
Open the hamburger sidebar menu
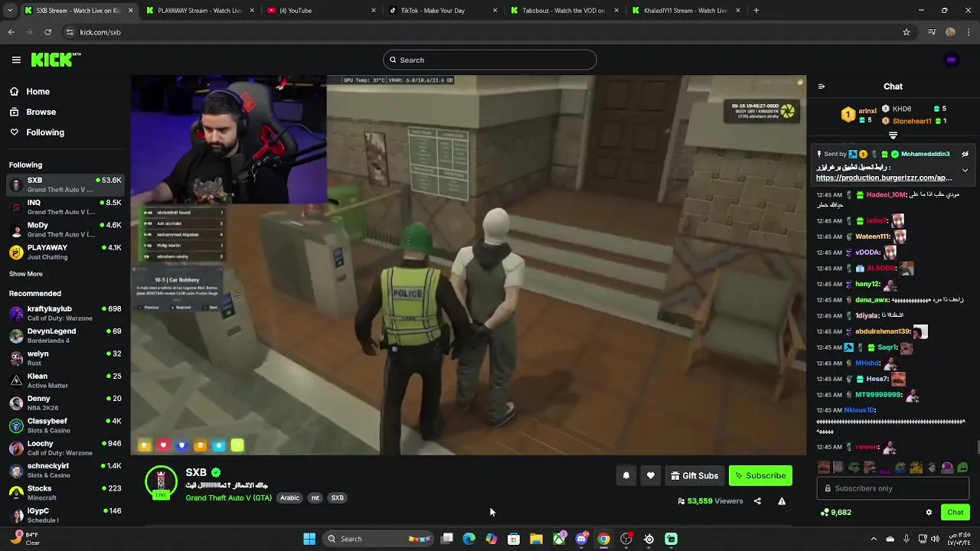[x=16, y=60]
